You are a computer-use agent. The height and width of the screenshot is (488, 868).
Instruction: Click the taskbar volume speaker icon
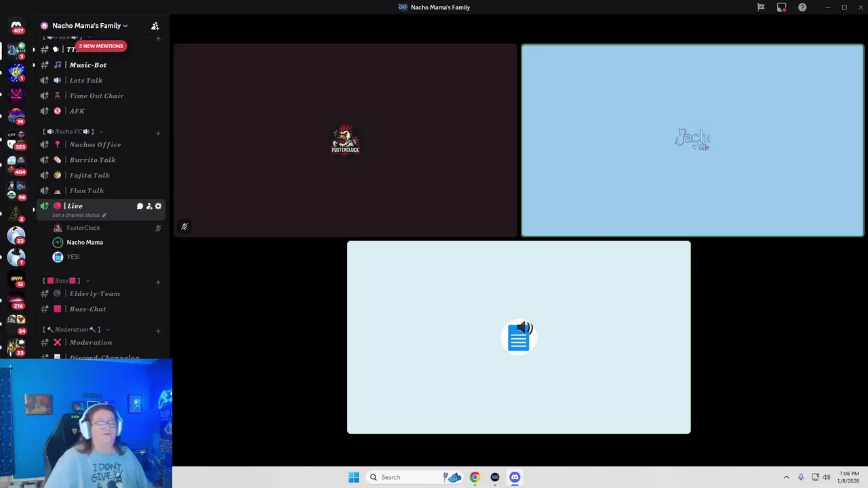826,477
